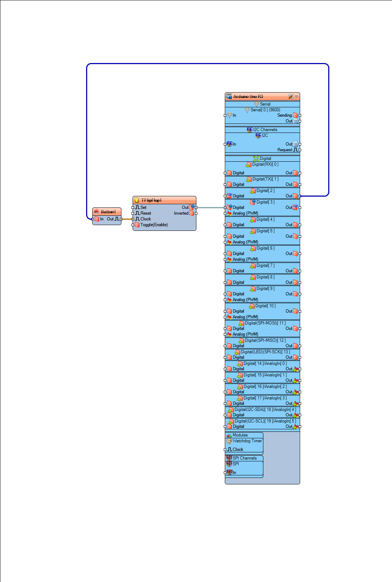This screenshot has width=392, height=582.
Task: Click the TFlipFlop1 Reset pin
Action: 133,213
